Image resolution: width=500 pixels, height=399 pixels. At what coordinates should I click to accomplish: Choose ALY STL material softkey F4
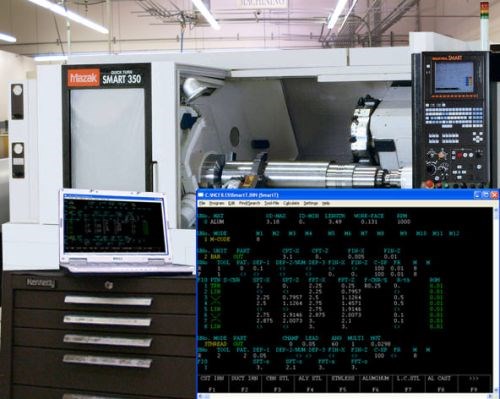(x=310, y=383)
